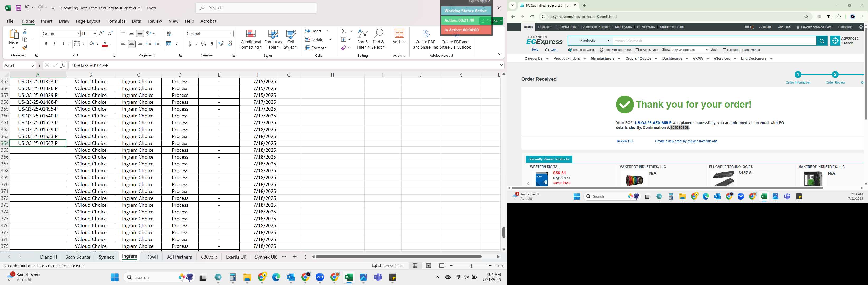Click the Save icon in Excel title bar
868x285 pixels.
18,8
